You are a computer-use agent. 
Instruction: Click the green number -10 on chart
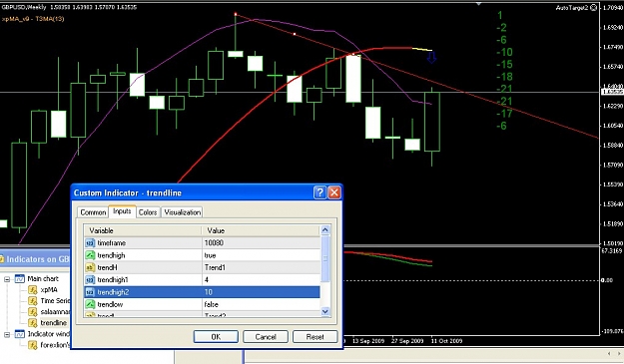(x=504, y=52)
